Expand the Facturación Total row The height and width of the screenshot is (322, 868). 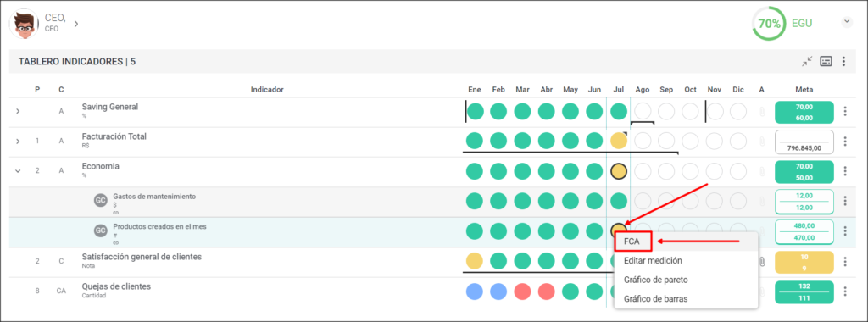pos(18,141)
